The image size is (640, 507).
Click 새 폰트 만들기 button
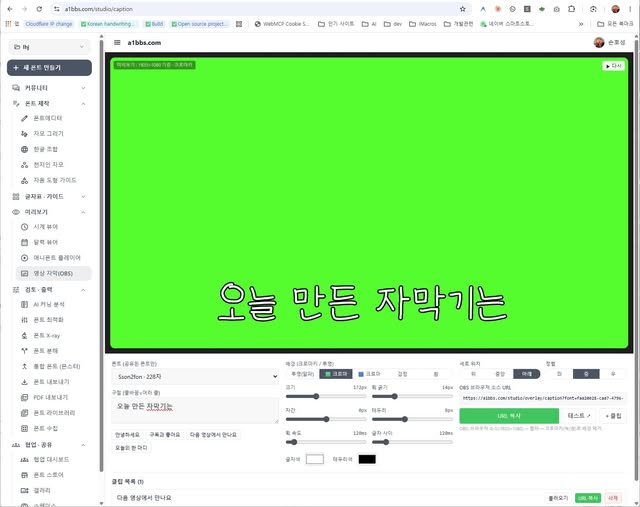coord(49,68)
